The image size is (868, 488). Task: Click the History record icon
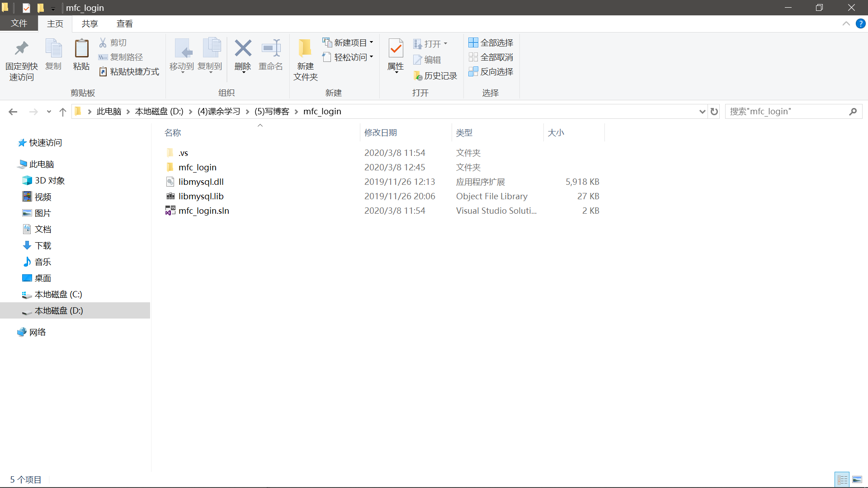coord(418,76)
